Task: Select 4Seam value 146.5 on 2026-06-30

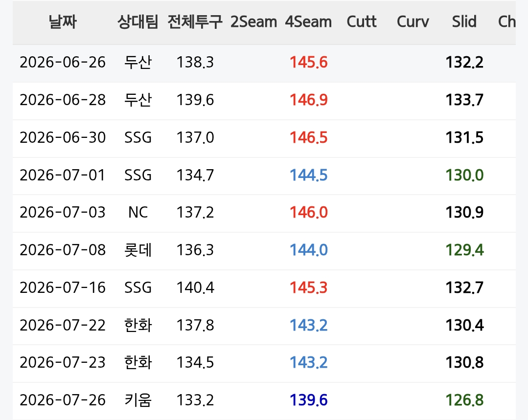Action: point(308,138)
